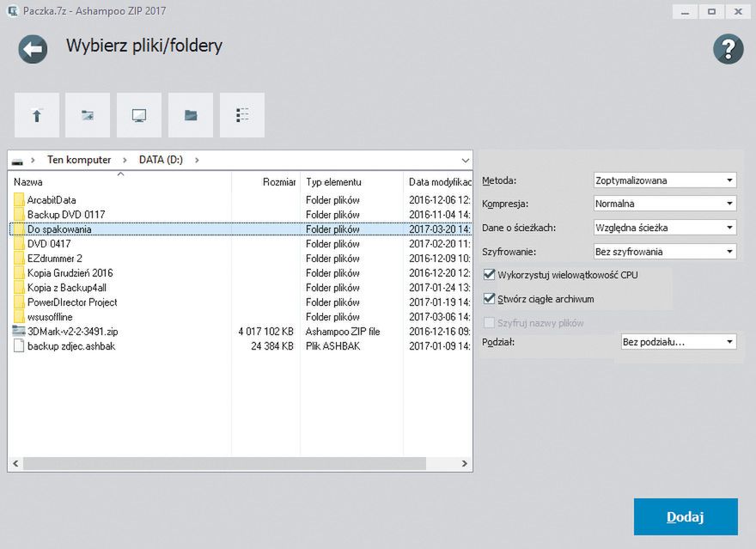
Task: Open the dark folder toolbar icon
Action: pos(191,115)
